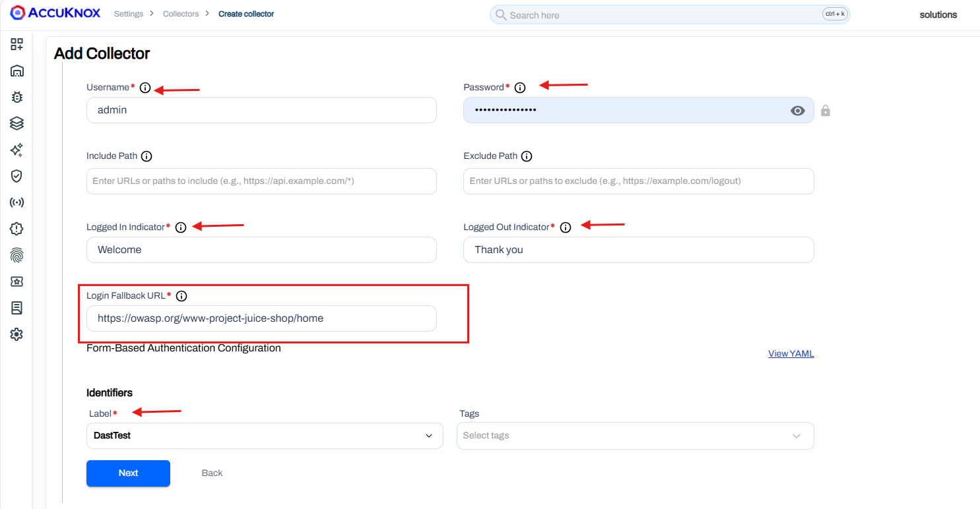Click the Logged Out Indicator text field
Screen dimensions: 980x509
(x=638, y=250)
